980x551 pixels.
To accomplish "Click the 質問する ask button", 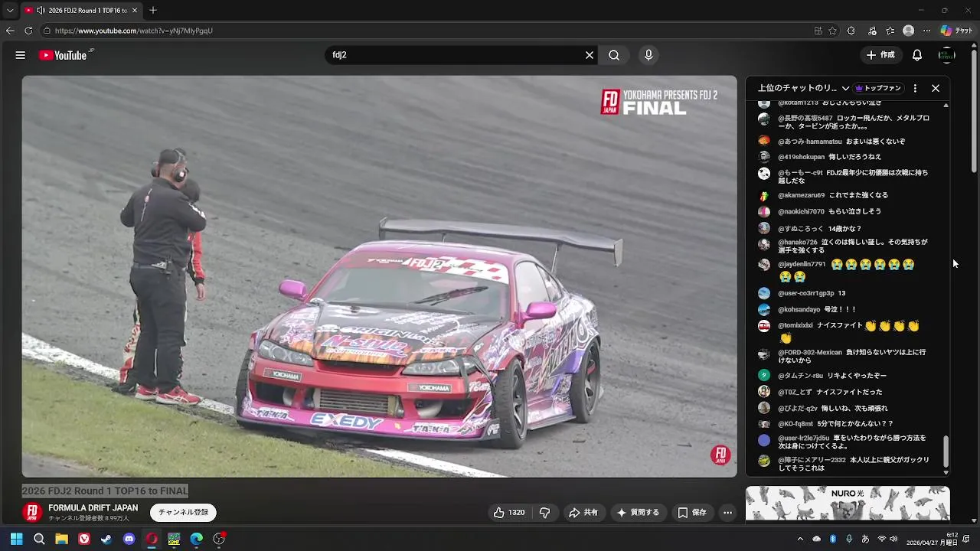I will point(638,513).
